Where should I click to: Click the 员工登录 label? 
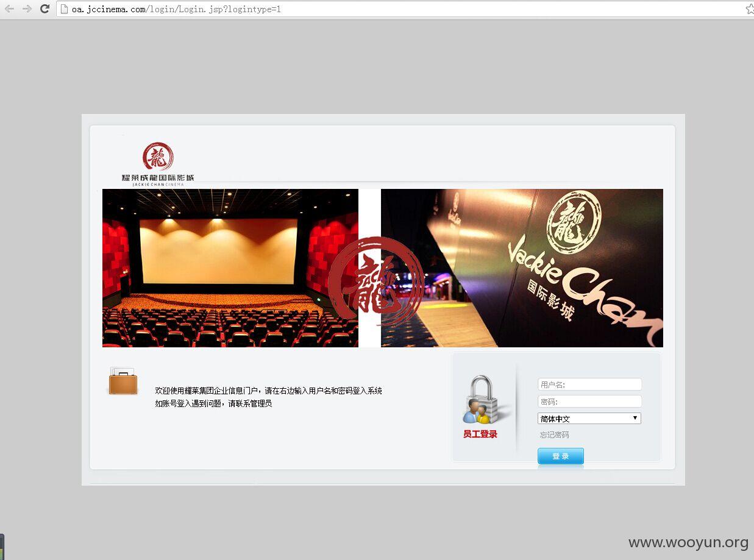tap(480, 434)
